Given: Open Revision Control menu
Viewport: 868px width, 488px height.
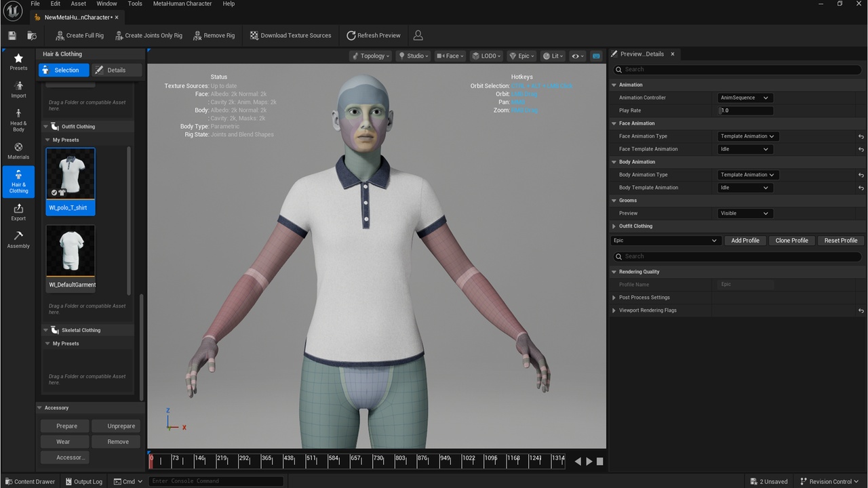Looking at the screenshot, I should tap(830, 482).
